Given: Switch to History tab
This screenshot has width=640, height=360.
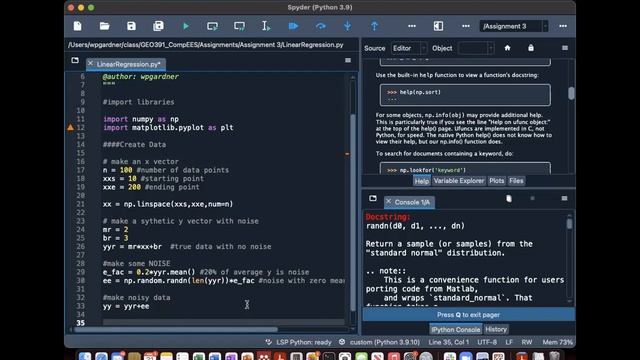Looking at the screenshot, I should tap(496, 329).
